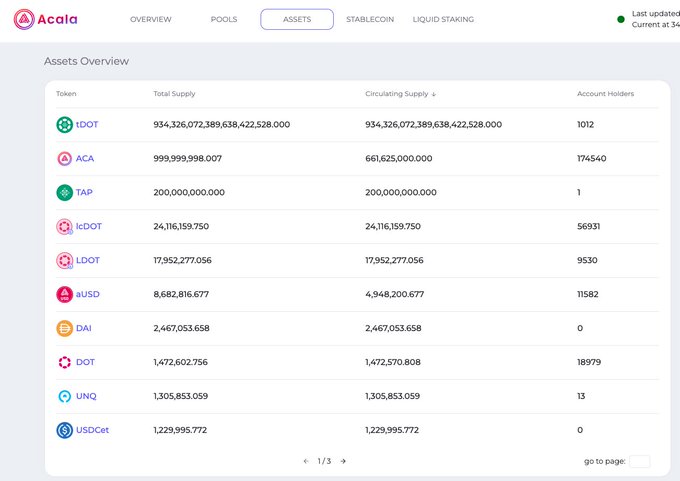Click ACA account holders 174540
The image size is (680, 481).
coord(592,158)
